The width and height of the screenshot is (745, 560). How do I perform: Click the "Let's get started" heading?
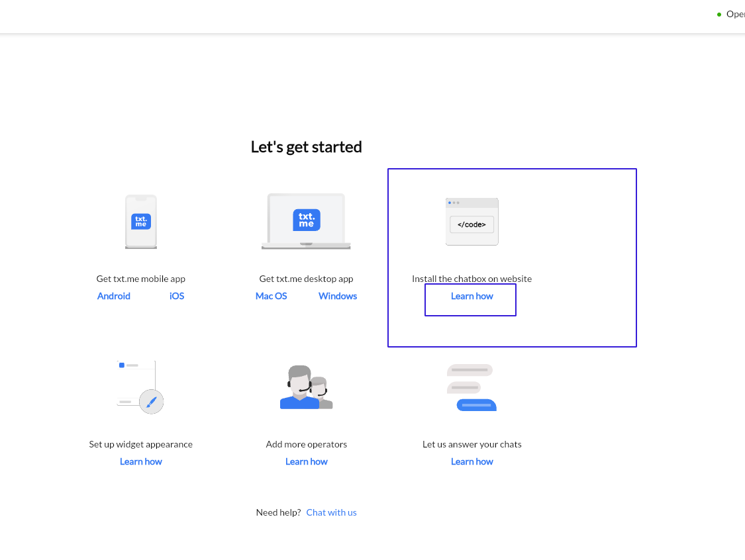pyautogui.click(x=307, y=147)
